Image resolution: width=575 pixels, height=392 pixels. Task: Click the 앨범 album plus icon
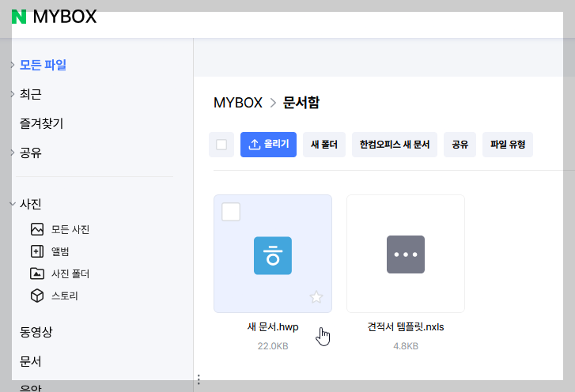coord(37,251)
